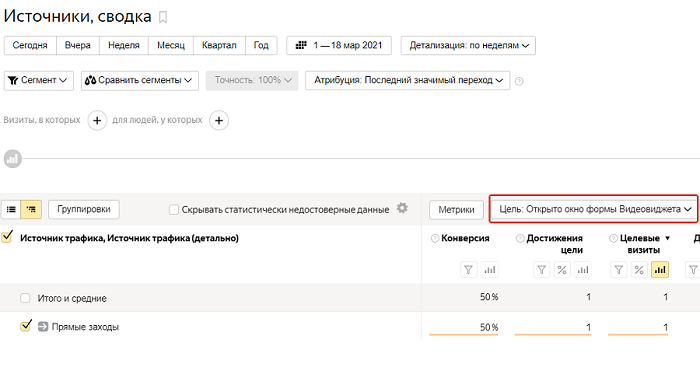
Task: Toggle the Источник трафика header checkbox
Action: pyautogui.click(x=7, y=237)
